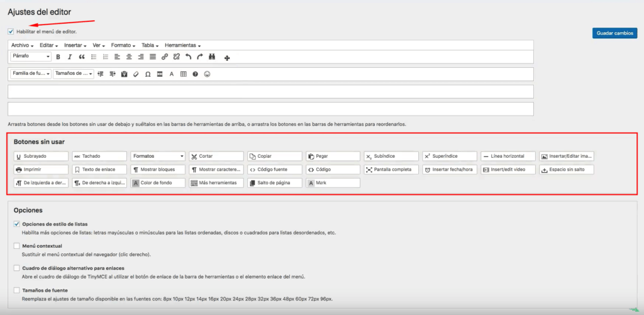Click the table icon in second toolbar

184,74
